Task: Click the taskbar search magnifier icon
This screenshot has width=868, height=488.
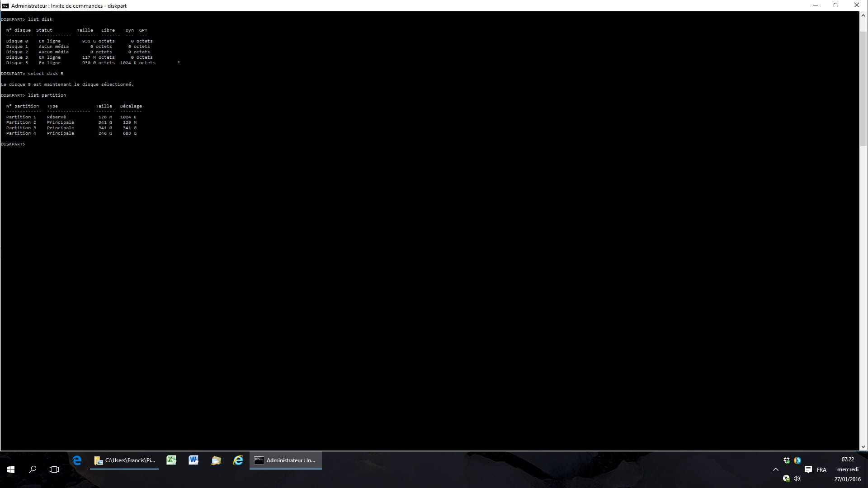Action: [33, 469]
